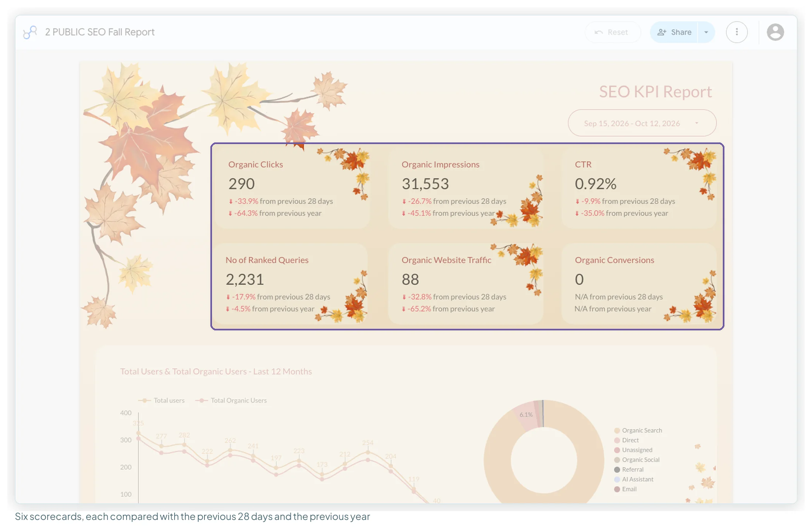Click the SEO KPI Report heading

tap(656, 92)
